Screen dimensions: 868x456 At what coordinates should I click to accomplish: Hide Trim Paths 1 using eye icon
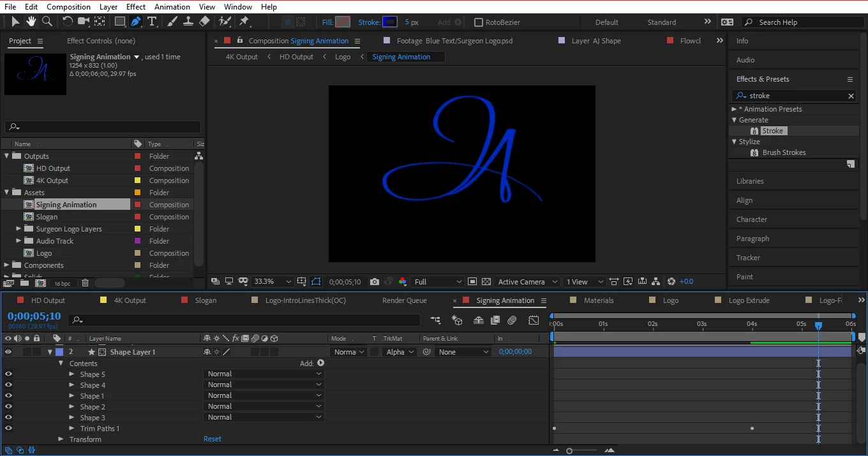(8, 429)
